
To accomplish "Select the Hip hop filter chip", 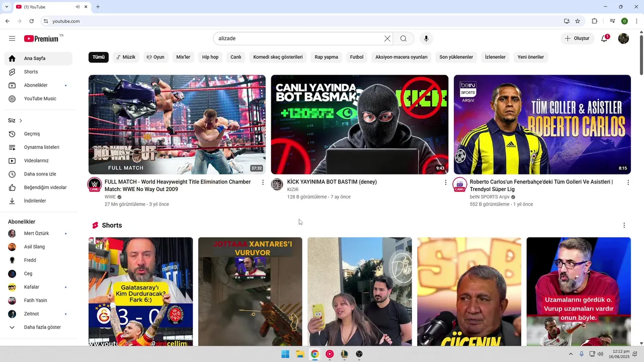I will (210, 57).
